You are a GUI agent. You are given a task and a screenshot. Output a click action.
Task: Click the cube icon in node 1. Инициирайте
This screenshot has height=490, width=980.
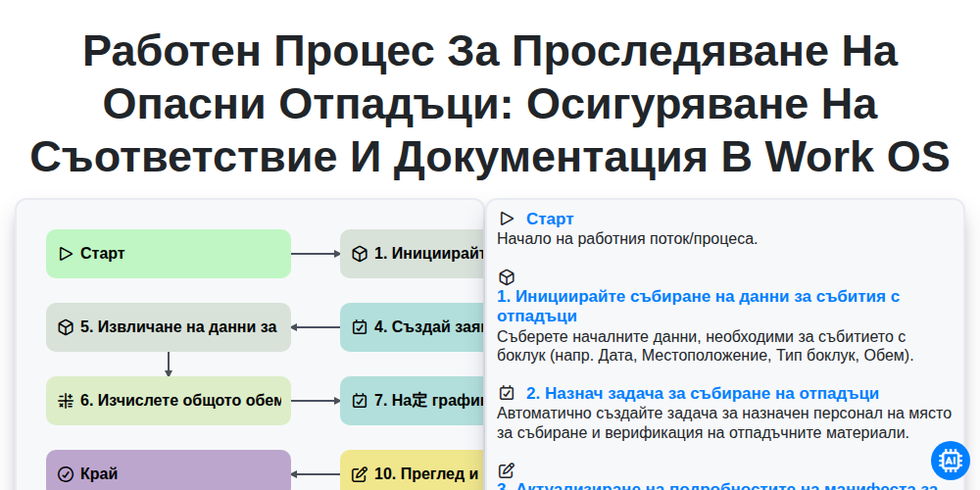point(360,254)
